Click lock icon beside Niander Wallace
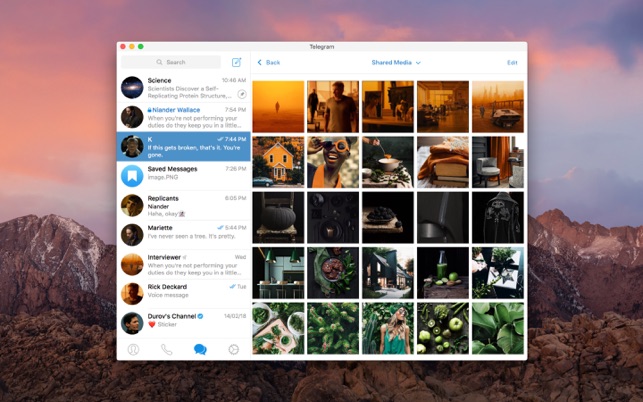The height and width of the screenshot is (402, 643). (x=150, y=110)
